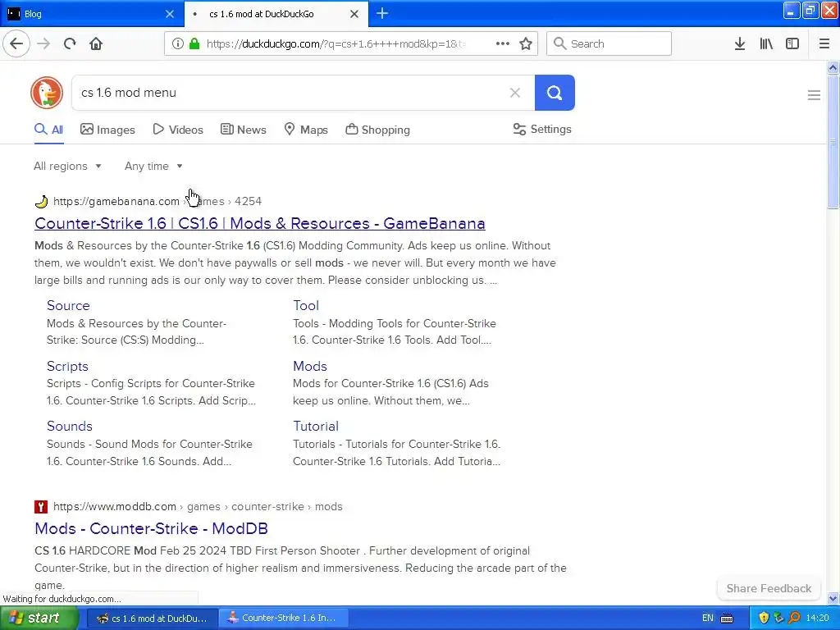Close the Blog tab
This screenshot has width=840, height=630.
point(170,14)
